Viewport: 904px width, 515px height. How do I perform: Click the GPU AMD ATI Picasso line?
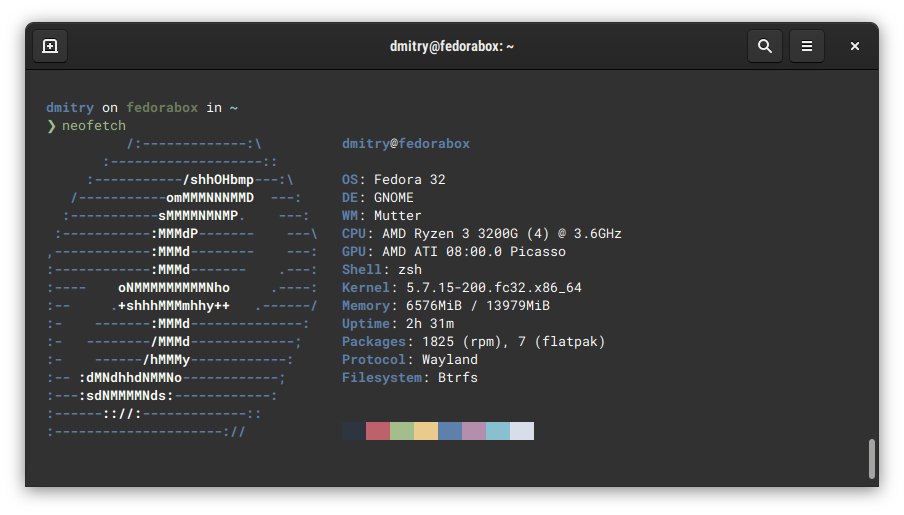pos(454,251)
